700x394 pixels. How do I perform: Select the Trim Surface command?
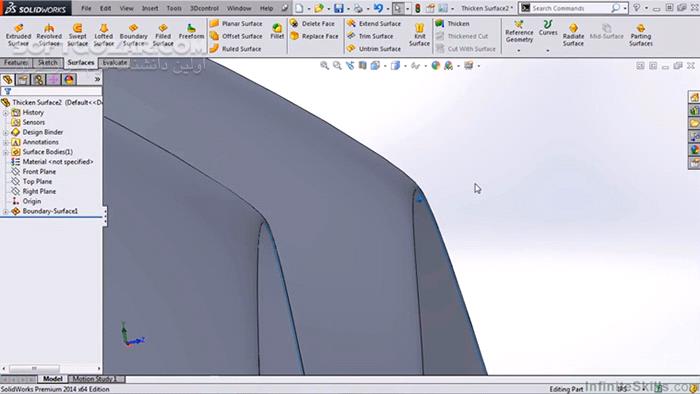(x=370, y=36)
